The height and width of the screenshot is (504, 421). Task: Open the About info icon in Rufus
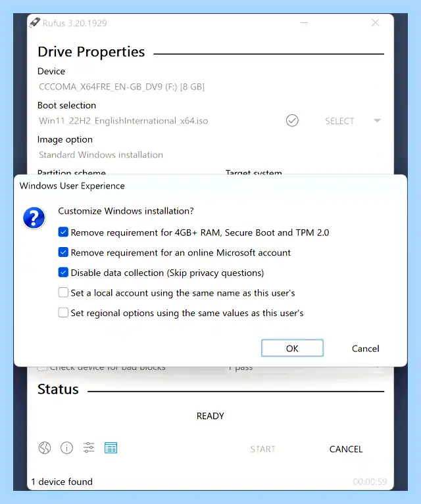66,447
